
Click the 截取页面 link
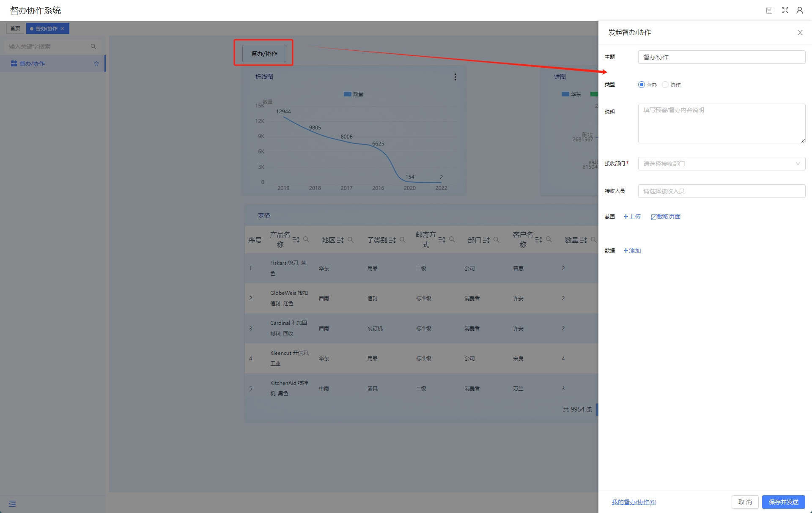(x=666, y=217)
